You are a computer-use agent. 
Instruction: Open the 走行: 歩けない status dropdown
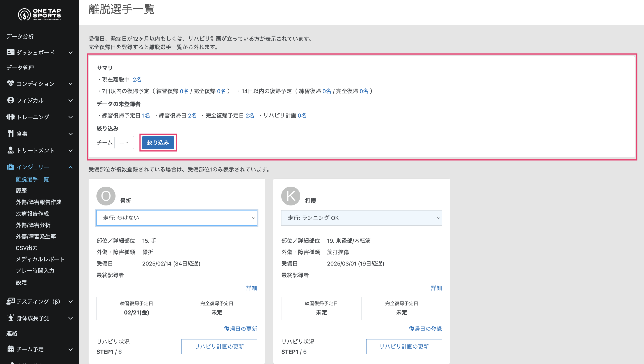pos(177,218)
